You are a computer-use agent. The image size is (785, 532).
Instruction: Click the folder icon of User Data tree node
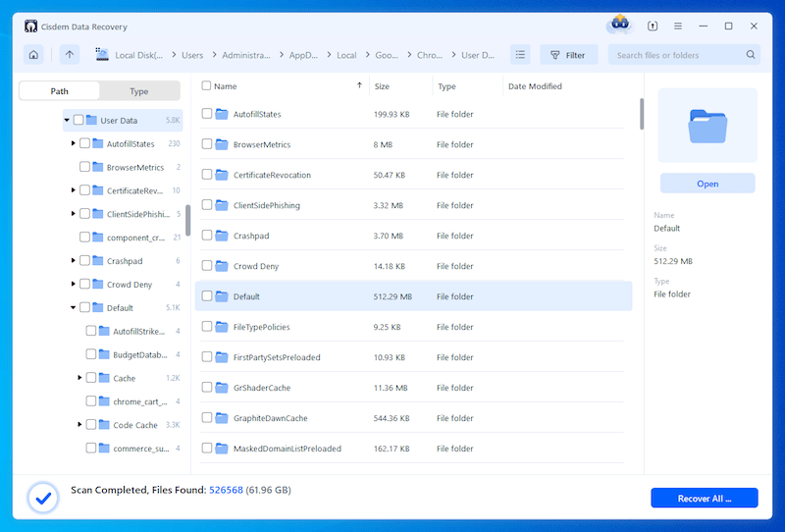pos(91,120)
